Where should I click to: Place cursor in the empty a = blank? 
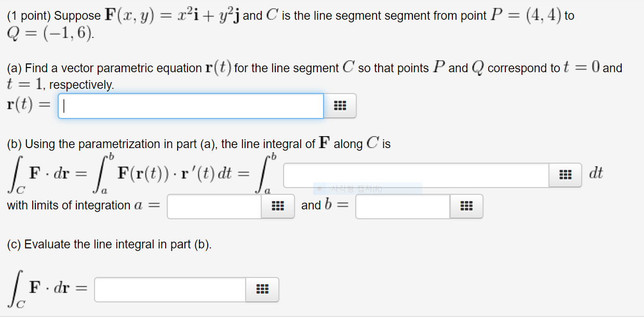pos(213,206)
